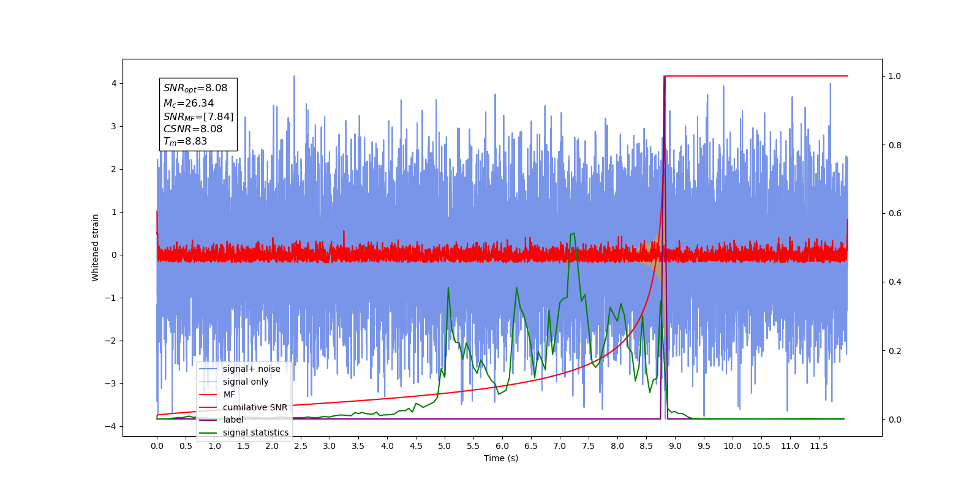Click the 0 tick on the strain axis
980x490 pixels.
(114, 255)
